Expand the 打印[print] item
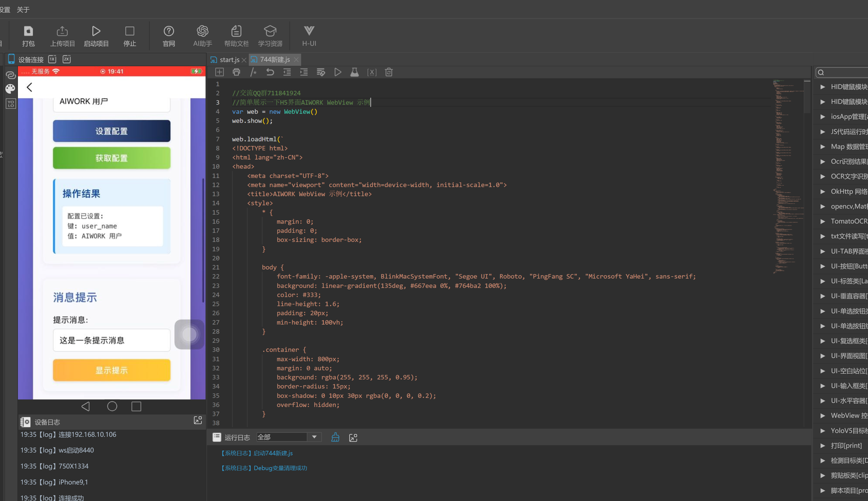The image size is (868, 501). point(823,446)
